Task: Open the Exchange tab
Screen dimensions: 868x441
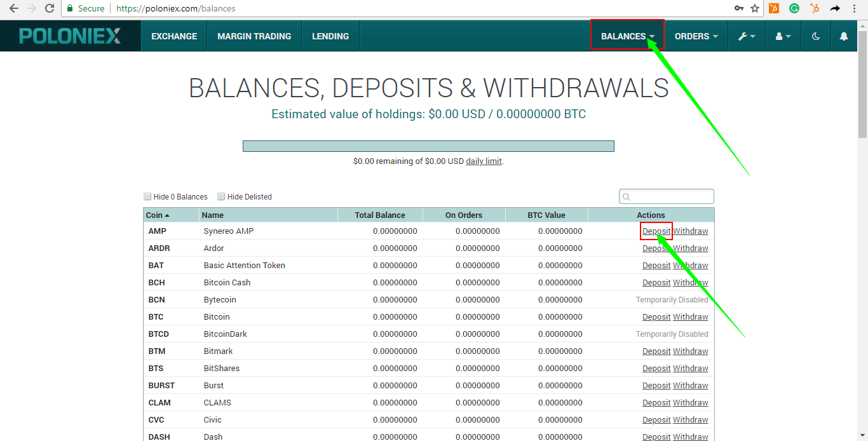Action: pos(174,36)
